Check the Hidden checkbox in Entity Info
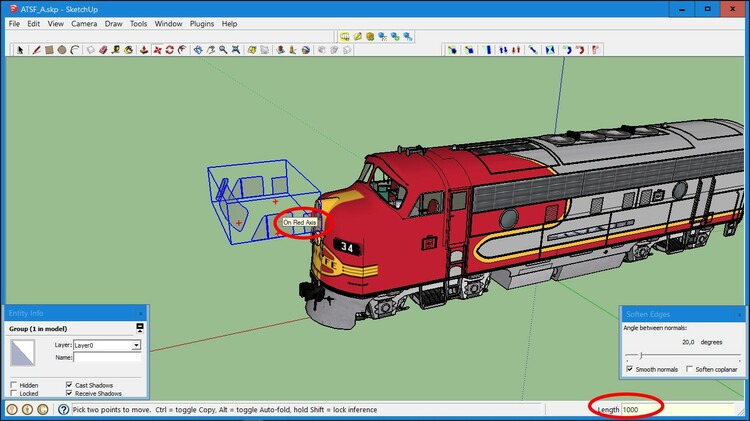Screen dimensions: 750x421 tap(13, 385)
